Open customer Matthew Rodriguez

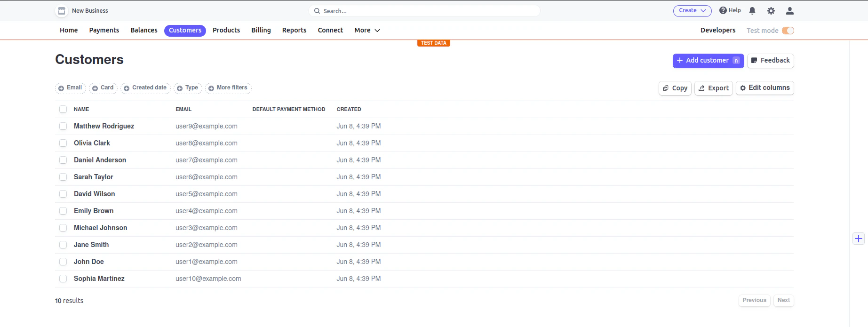tap(104, 126)
